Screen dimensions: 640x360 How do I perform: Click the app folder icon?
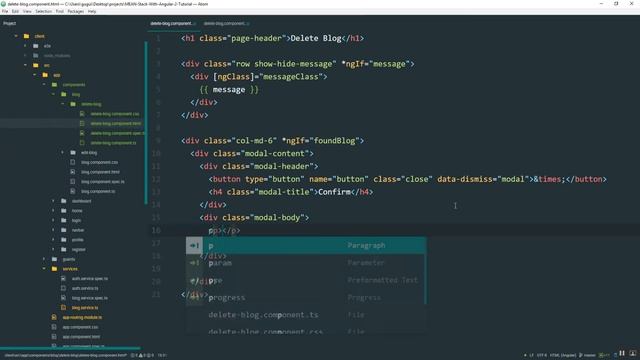point(45,75)
